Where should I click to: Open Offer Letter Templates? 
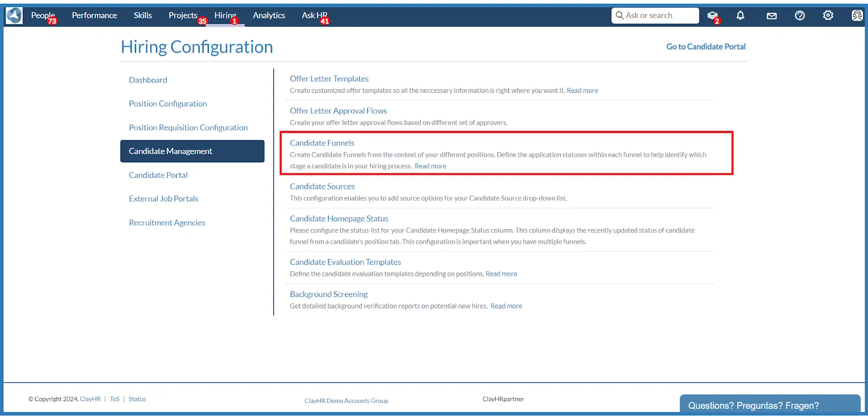[329, 79]
